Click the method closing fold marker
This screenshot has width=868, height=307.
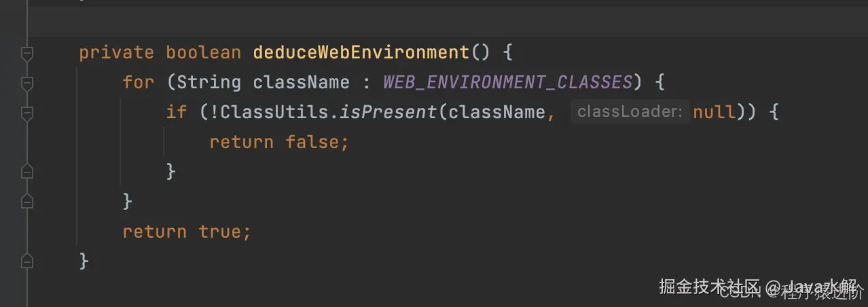click(x=27, y=260)
